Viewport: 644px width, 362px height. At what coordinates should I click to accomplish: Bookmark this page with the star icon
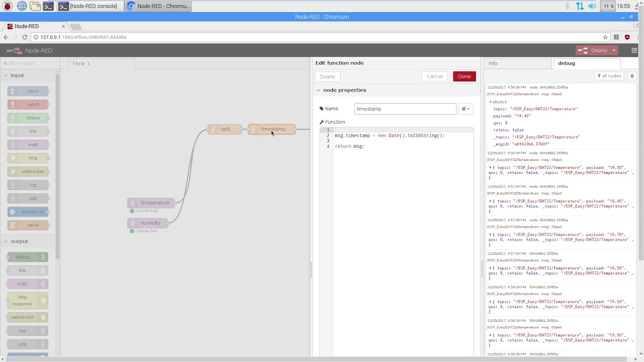point(605,37)
